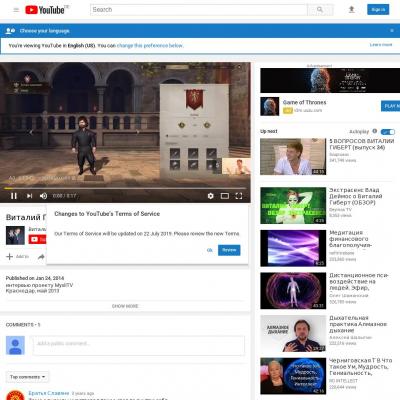The width and height of the screenshot is (400, 400).
Task: Click the Game of Thrones ad title
Action: [x=304, y=102]
